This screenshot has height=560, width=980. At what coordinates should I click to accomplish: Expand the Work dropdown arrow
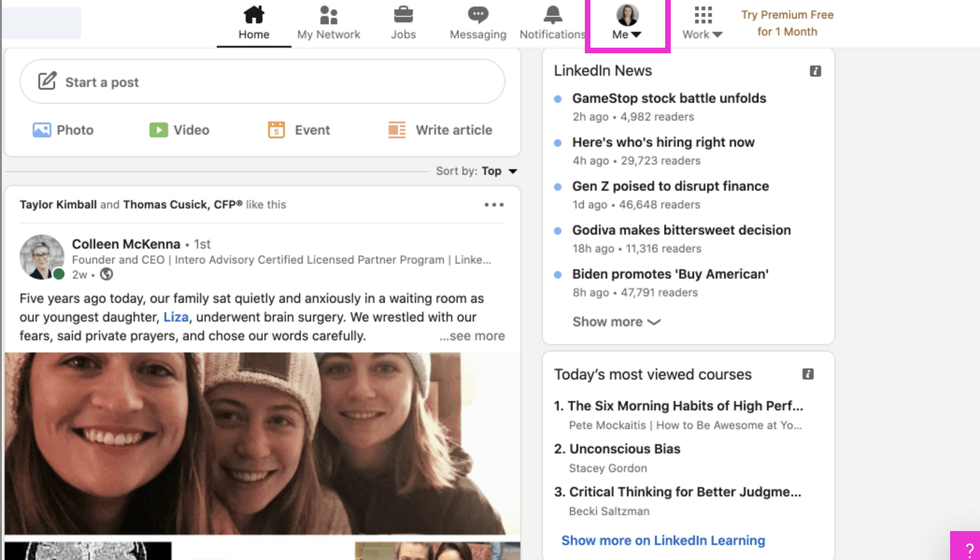[717, 35]
